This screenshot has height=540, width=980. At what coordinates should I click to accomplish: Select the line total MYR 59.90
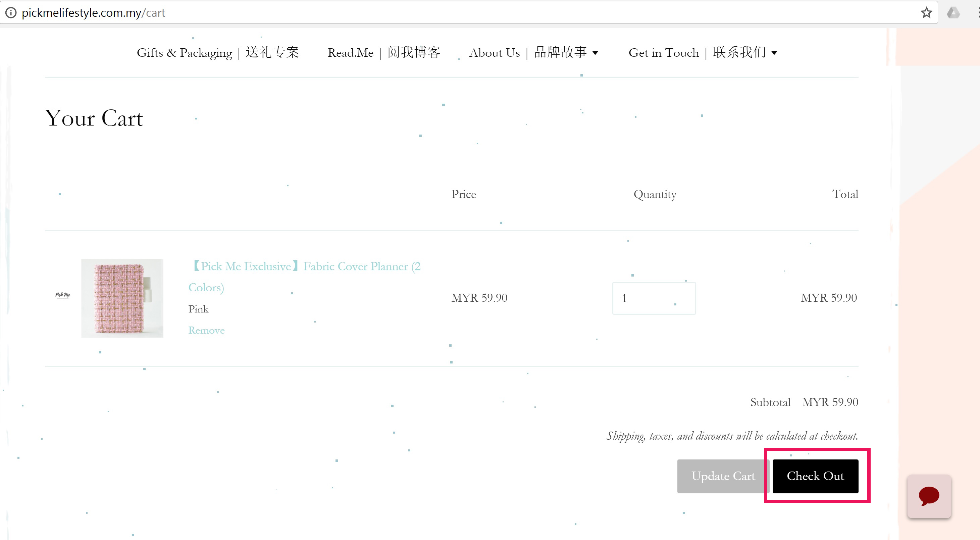pyautogui.click(x=829, y=298)
